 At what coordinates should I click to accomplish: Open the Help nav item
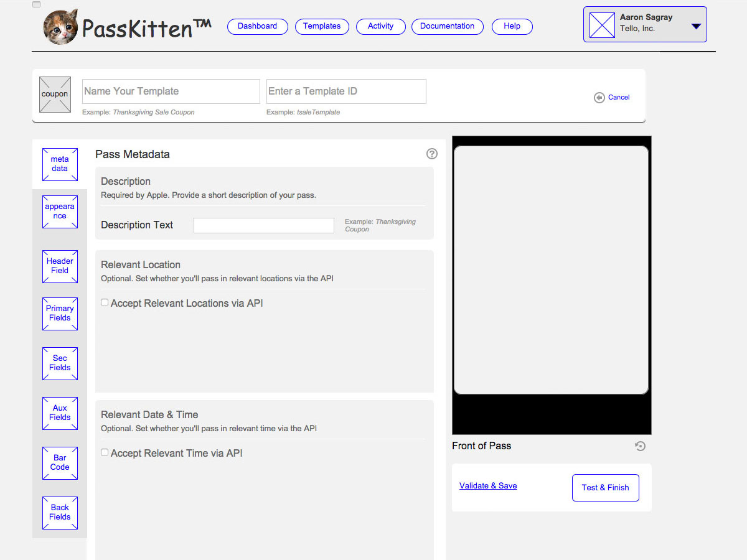tap(512, 26)
